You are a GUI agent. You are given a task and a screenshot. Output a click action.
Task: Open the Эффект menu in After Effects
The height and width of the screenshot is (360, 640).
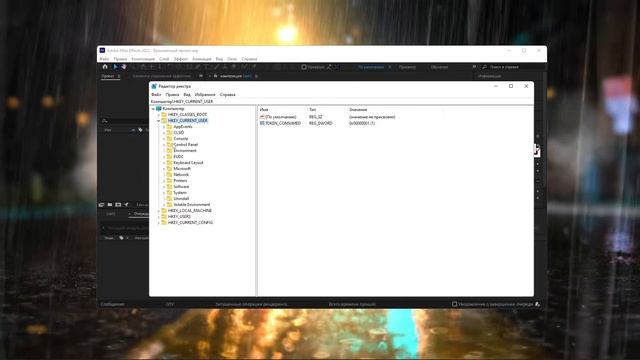tap(180, 59)
